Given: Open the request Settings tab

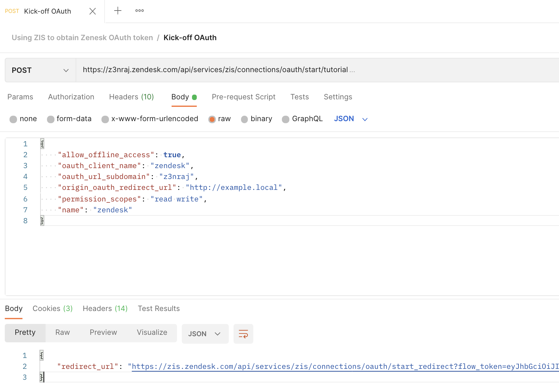Looking at the screenshot, I should [338, 97].
